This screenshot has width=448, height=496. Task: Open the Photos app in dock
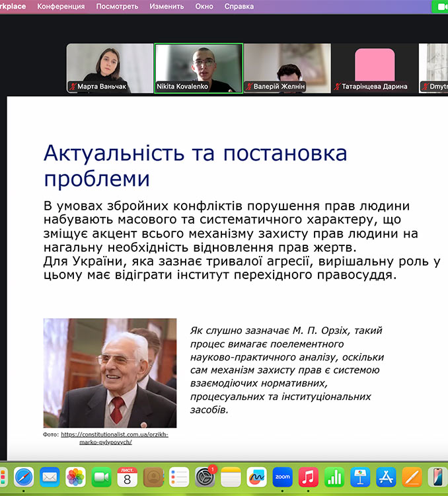pos(75,476)
